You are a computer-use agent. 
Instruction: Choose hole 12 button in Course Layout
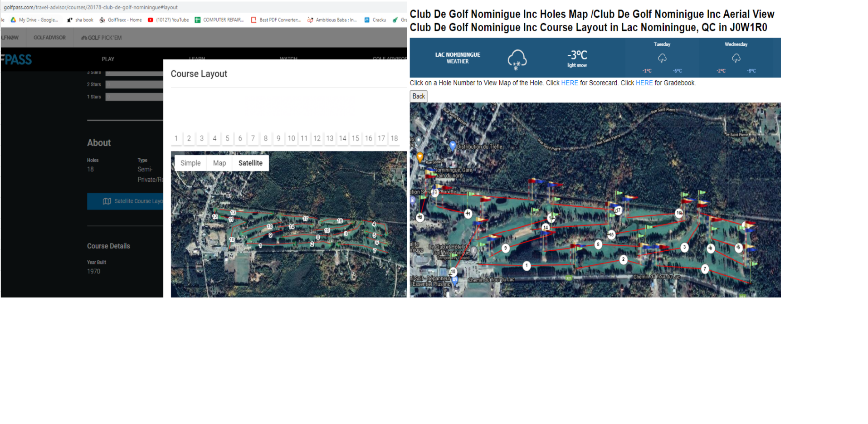click(317, 138)
